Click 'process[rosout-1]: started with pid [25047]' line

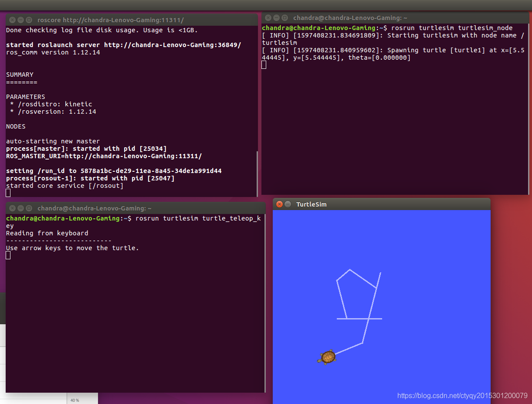tap(90, 178)
